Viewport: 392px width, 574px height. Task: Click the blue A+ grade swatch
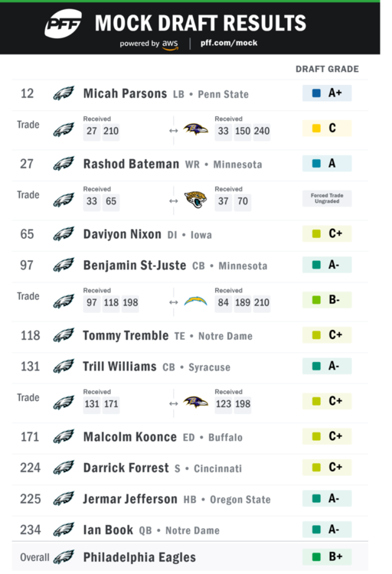pyautogui.click(x=316, y=93)
